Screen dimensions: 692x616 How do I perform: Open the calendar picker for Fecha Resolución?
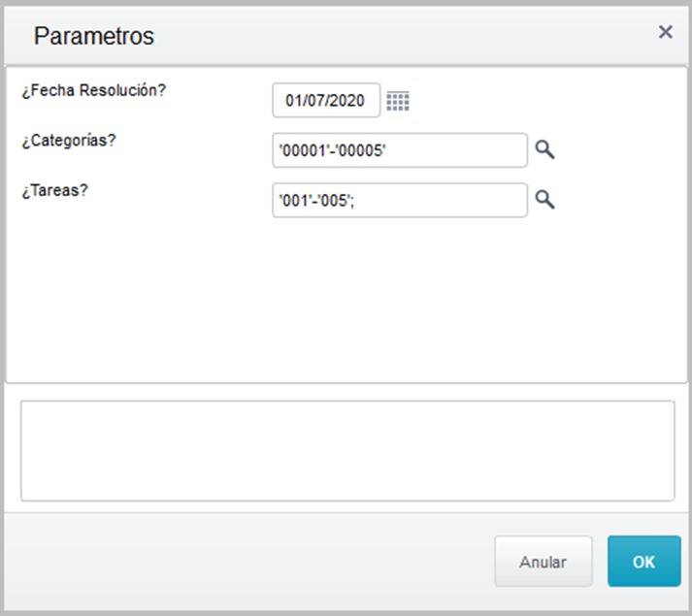click(x=398, y=100)
